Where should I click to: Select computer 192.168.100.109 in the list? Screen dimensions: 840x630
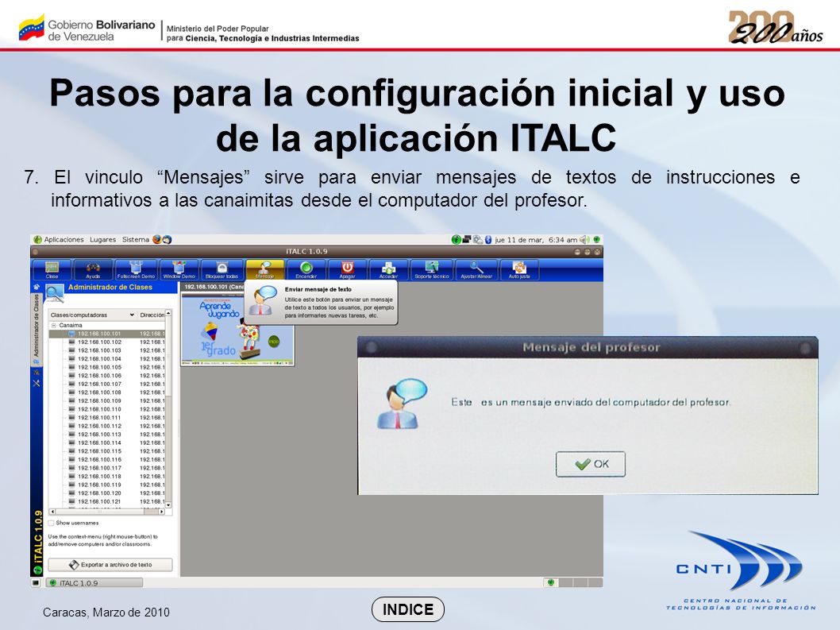(x=107, y=401)
